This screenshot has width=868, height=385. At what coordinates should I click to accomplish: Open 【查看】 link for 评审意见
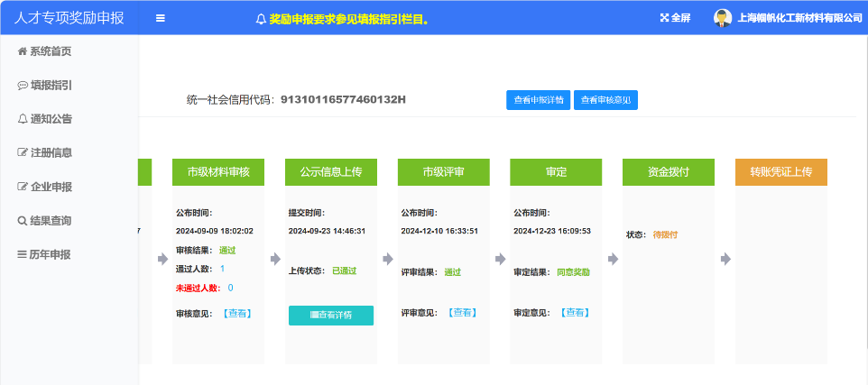[461, 313]
